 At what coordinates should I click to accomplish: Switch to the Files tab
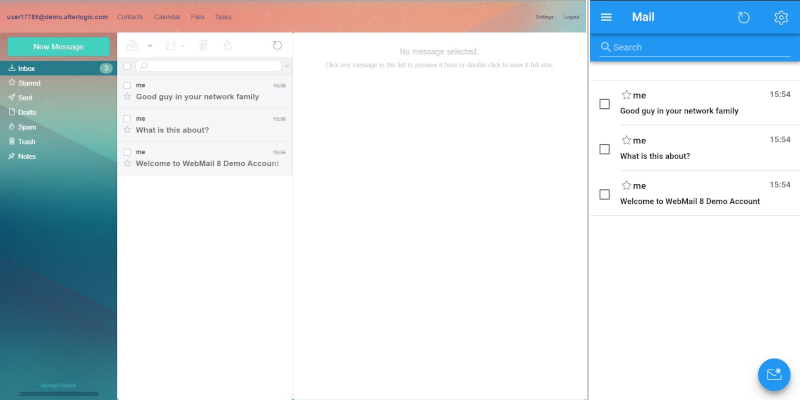click(x=198, y=17)
